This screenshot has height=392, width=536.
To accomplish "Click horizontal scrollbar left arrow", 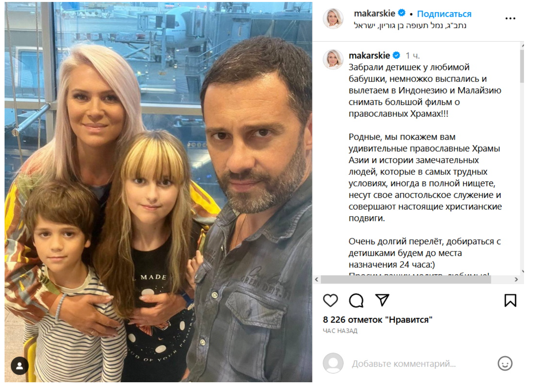I will (317, 279).
